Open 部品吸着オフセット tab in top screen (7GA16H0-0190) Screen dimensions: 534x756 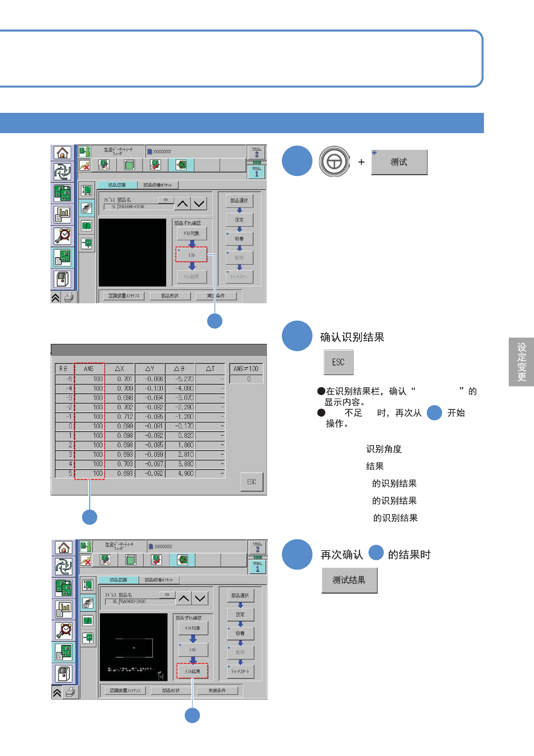tap(158, 185)
